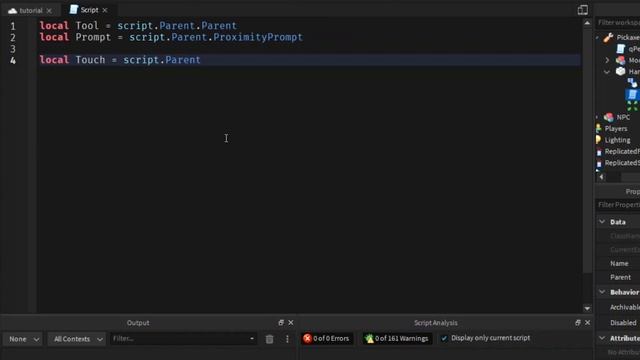Toggle Display only current script checkbox

tap(444, 338)
